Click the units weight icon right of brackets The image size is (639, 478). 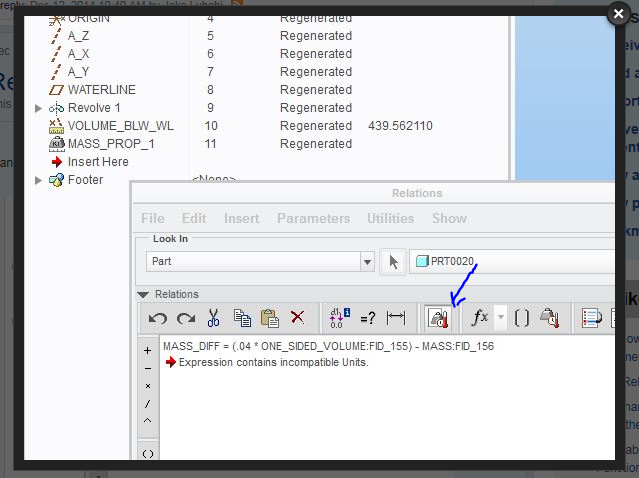pyautogui.click(x=549, y=318)
